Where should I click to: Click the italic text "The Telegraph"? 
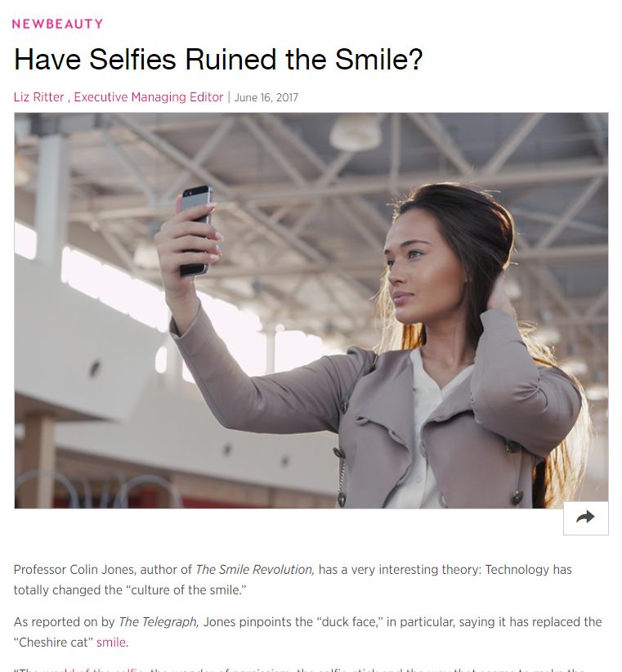(x=159, y=622)
